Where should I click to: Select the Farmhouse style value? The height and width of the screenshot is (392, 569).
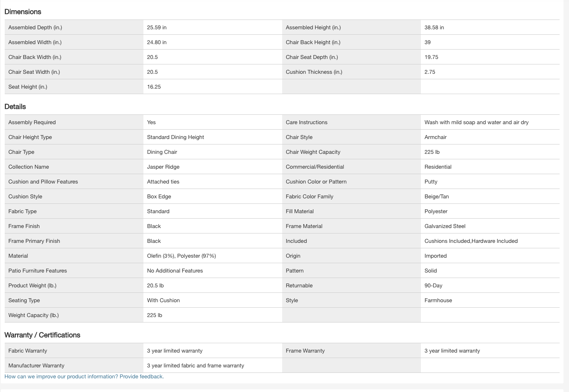click(x=438, y=300)
